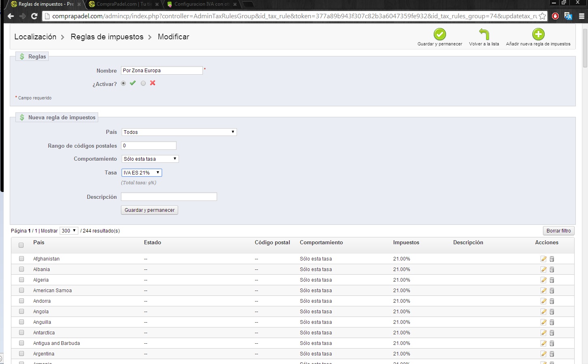Viewport: 588px width, 364px height.
Task: Select the Activar no radio button
Action: point(143,83)
